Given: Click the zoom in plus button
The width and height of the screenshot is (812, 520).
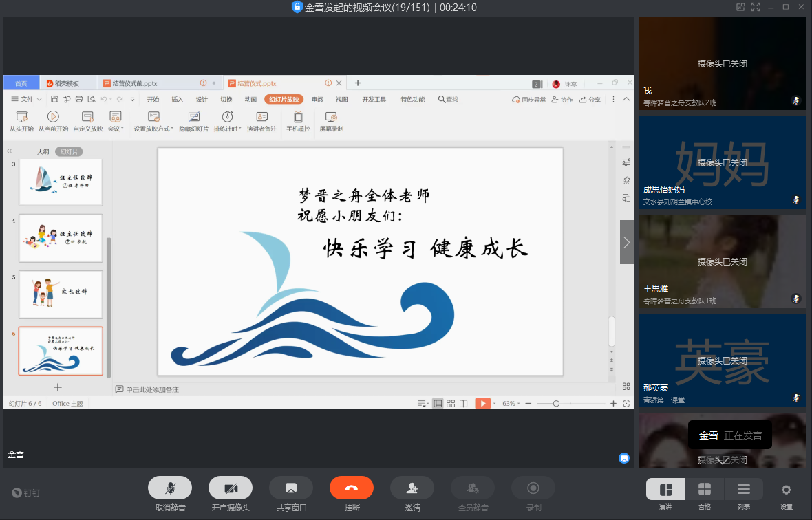Looking at the screenshot, I should click(613, 404).
